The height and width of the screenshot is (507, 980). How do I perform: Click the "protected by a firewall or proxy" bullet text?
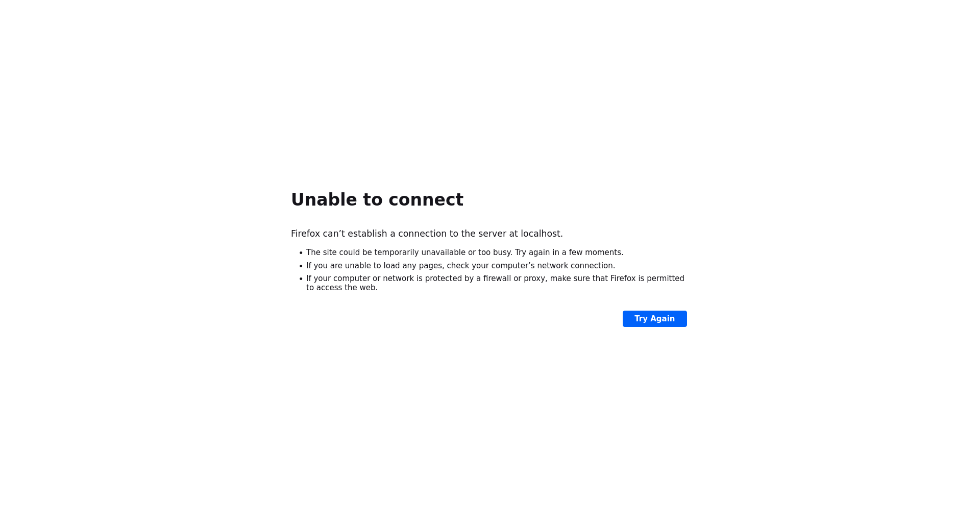tap(495, 278)
